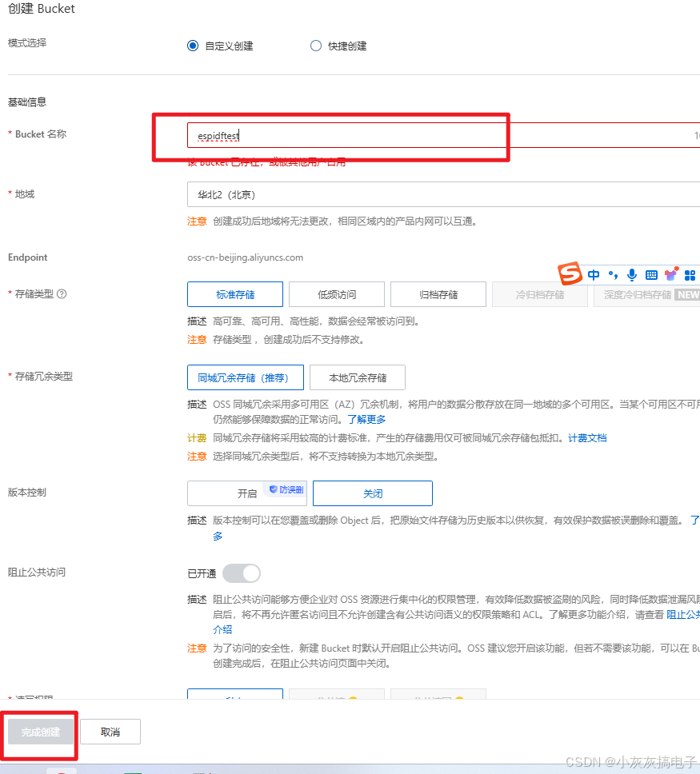Switch storage type to 低频访问
The image size is (700, 774).
coord(336,294)
